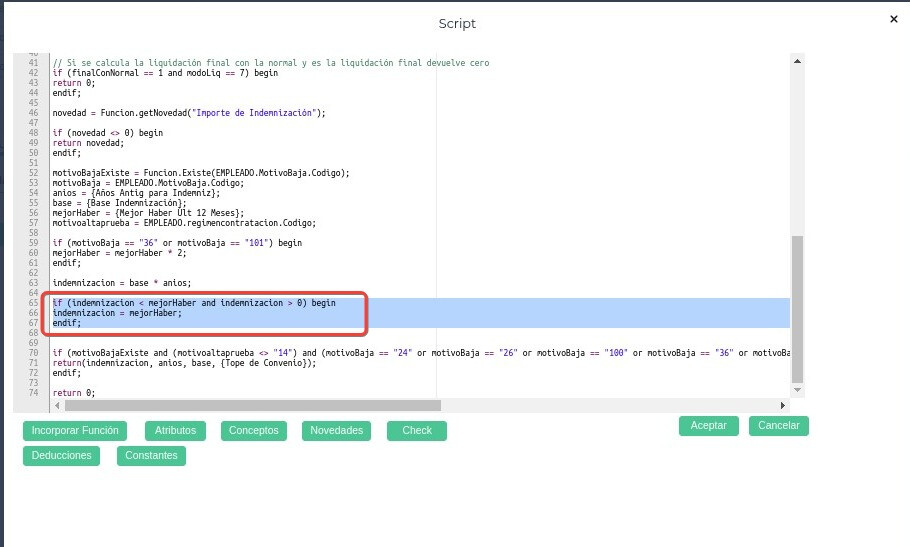The height and width of the screenshot is (547, 910).
Task: Click the comment line starting '// Si se calcula'
Action: 271,63
